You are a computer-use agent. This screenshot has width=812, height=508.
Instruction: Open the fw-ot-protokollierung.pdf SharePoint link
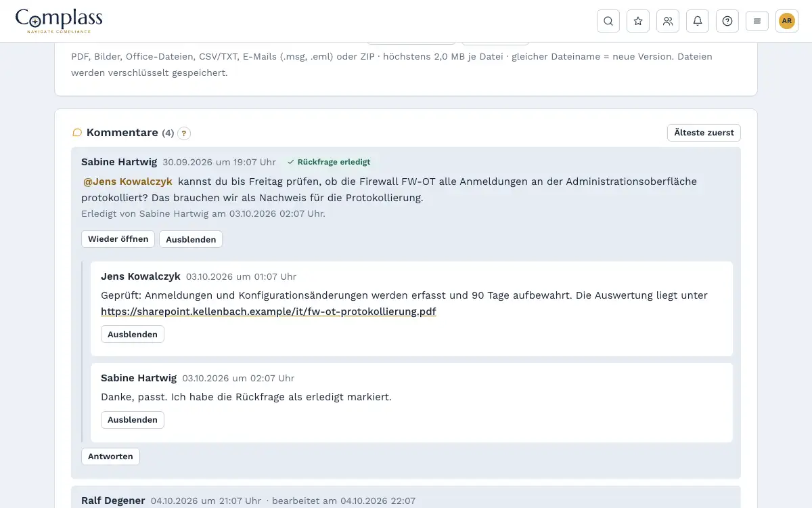[269, 312]
